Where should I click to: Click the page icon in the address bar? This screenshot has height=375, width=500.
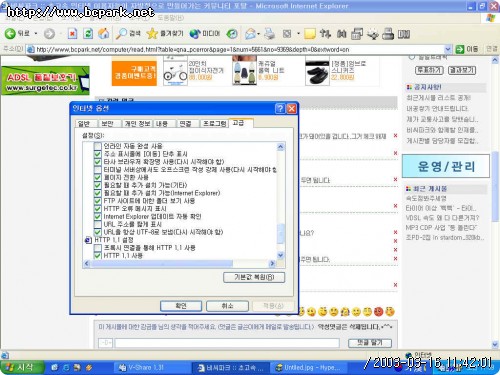click(31, 50)
